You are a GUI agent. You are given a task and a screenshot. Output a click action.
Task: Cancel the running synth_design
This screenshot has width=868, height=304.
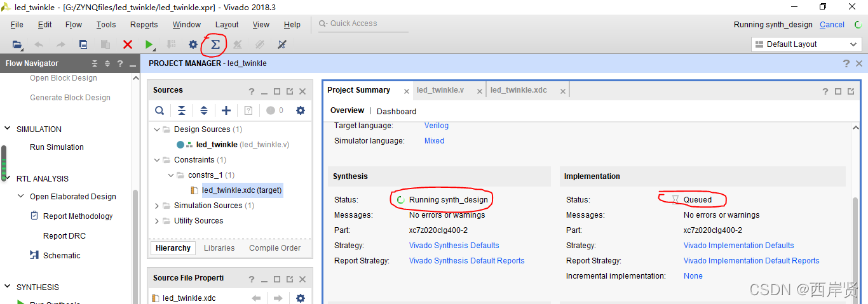[x=832, y=25]
